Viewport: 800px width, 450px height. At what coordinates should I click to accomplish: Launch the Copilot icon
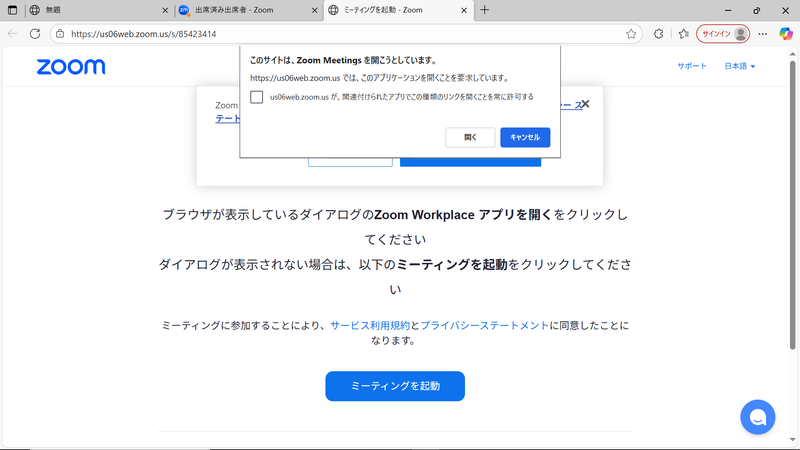tap(786, 34)
